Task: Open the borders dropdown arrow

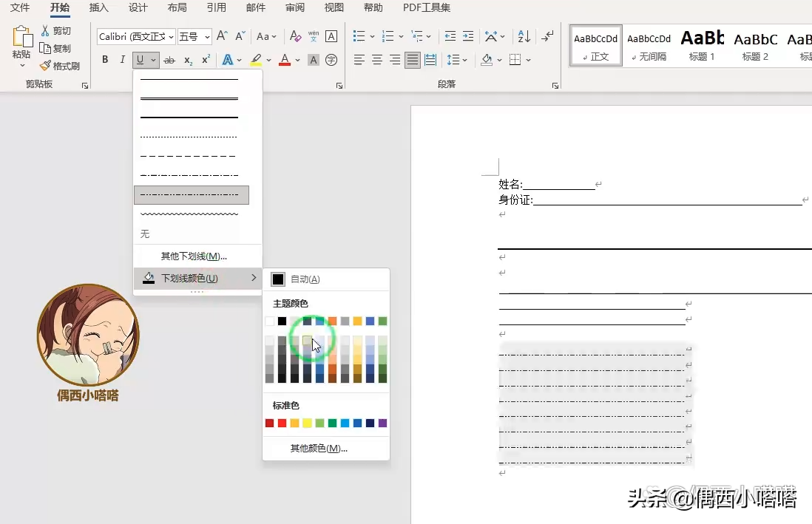Action: 528,60
